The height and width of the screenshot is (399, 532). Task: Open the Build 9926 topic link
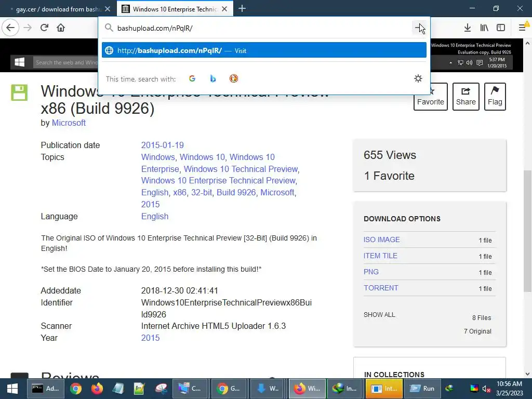pos(236,192)
